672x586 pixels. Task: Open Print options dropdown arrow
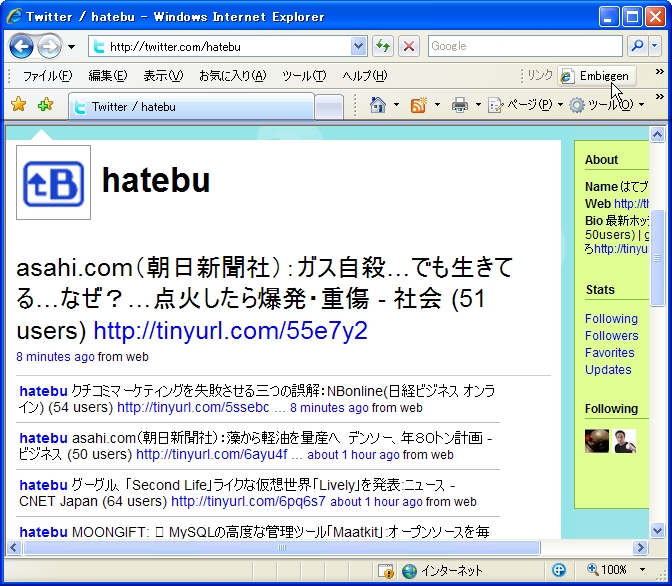click(478, 105)
